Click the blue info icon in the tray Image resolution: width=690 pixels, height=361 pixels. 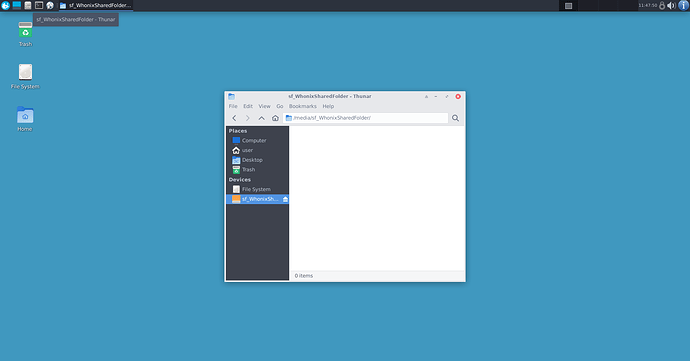(x=683, y=5)
